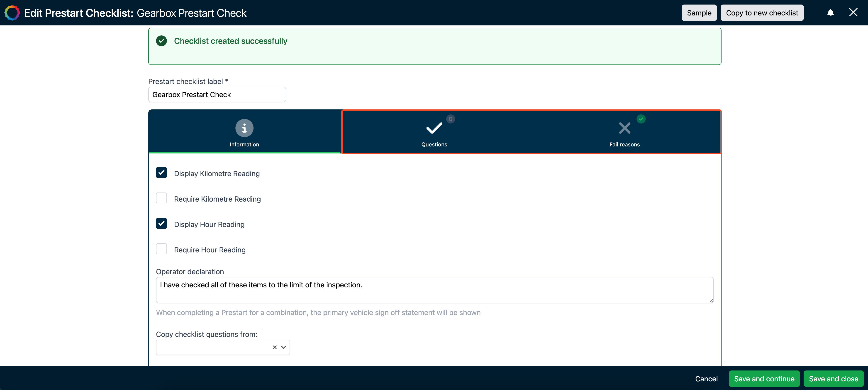
Task: Clear the copy checklist selection
Action: click(x=275, y=347)
